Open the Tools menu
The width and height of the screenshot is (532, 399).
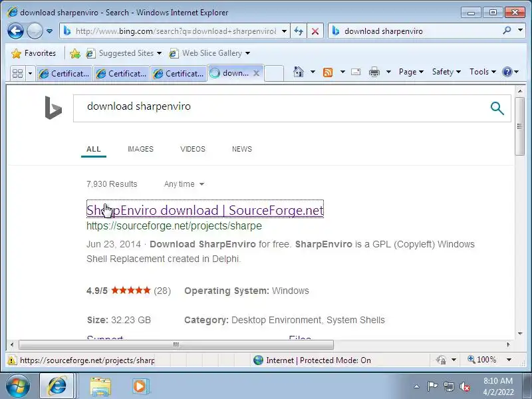(x=483, y=72)
